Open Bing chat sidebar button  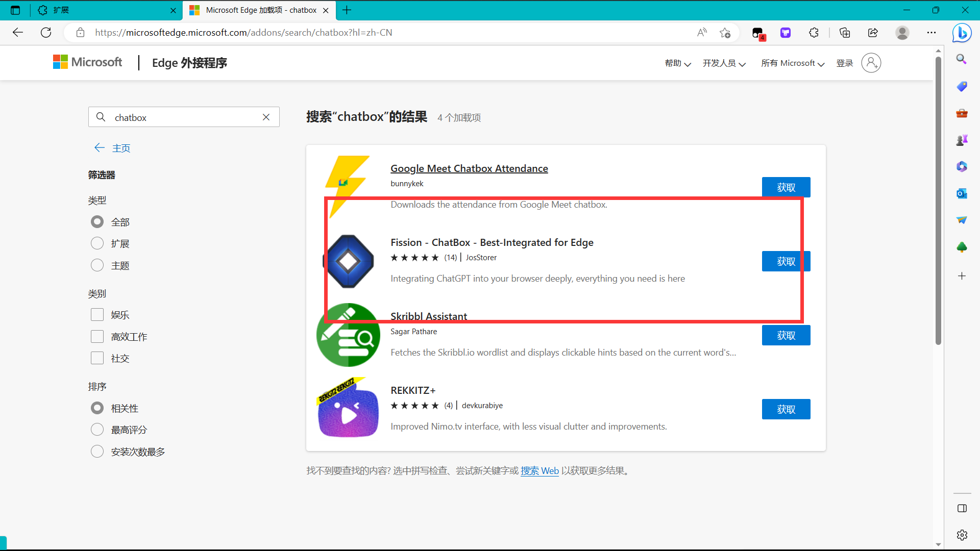pos(962,33)
